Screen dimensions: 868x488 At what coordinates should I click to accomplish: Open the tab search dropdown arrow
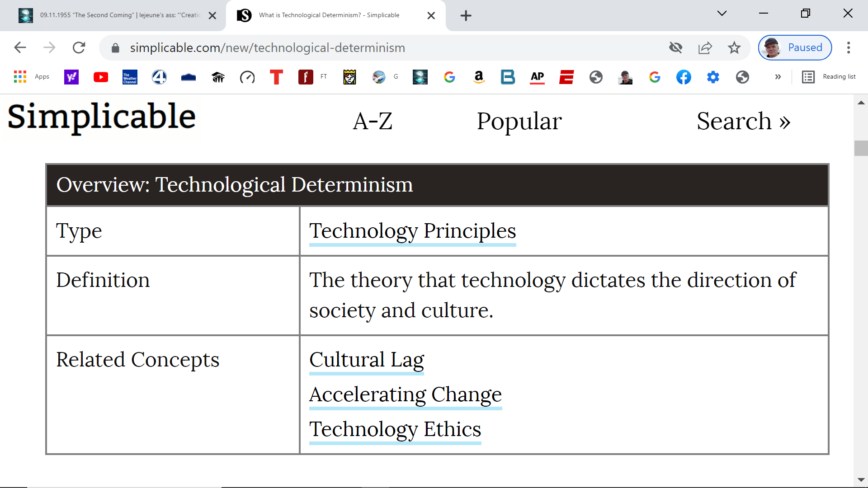pyautogui.click(x=722, y=14)
